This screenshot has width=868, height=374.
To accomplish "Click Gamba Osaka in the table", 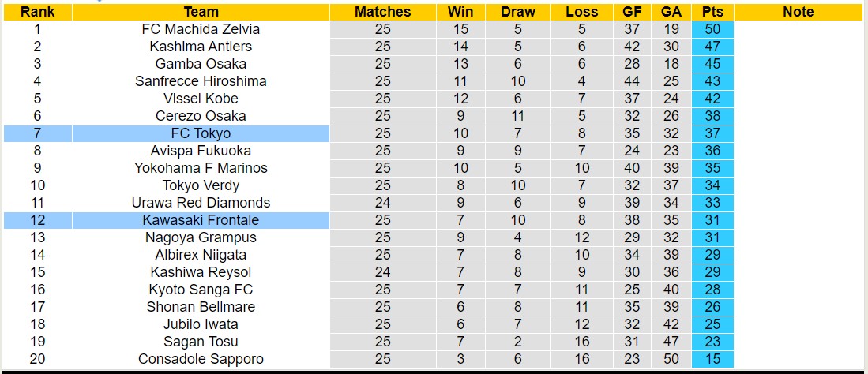I will click(x=201, y=64).
